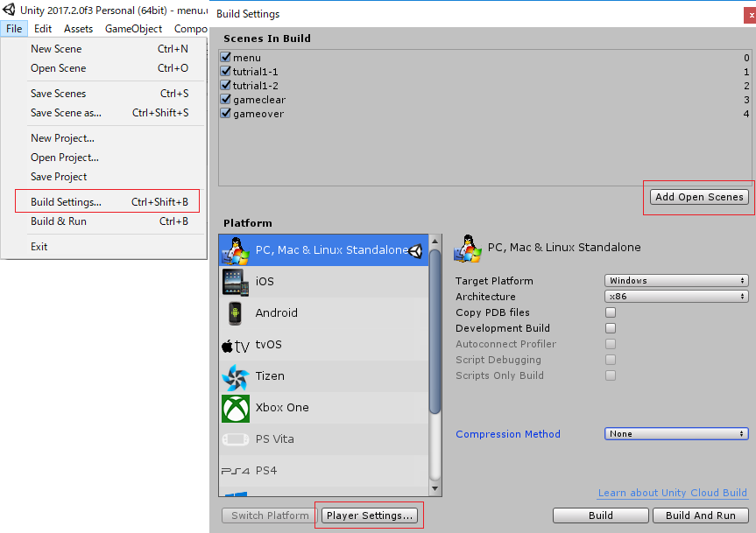This screenshot has height=533, width=756.
Task: Click the platform list scroll up arrow
Action: pos(435,241)
